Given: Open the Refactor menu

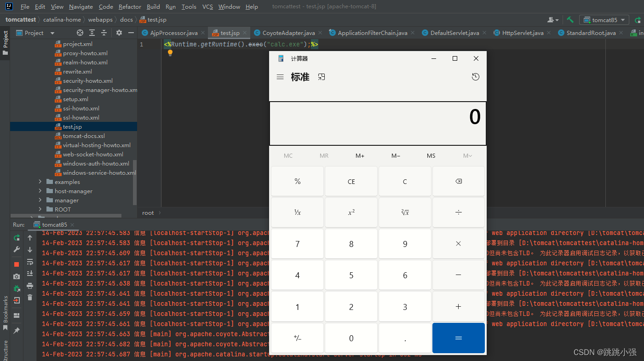Looking at the screenshot, I should (130, 7).
